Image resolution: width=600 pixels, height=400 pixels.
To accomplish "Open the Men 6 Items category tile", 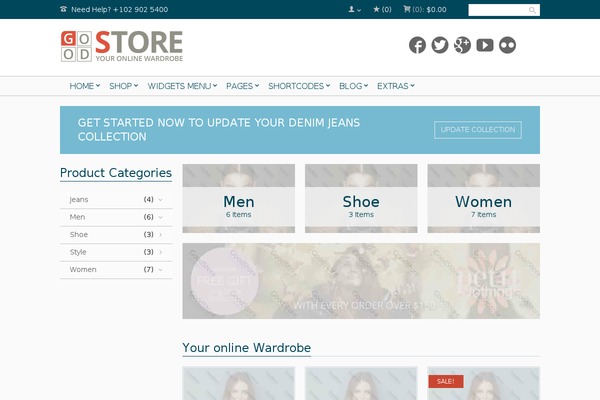I will 238,198.
